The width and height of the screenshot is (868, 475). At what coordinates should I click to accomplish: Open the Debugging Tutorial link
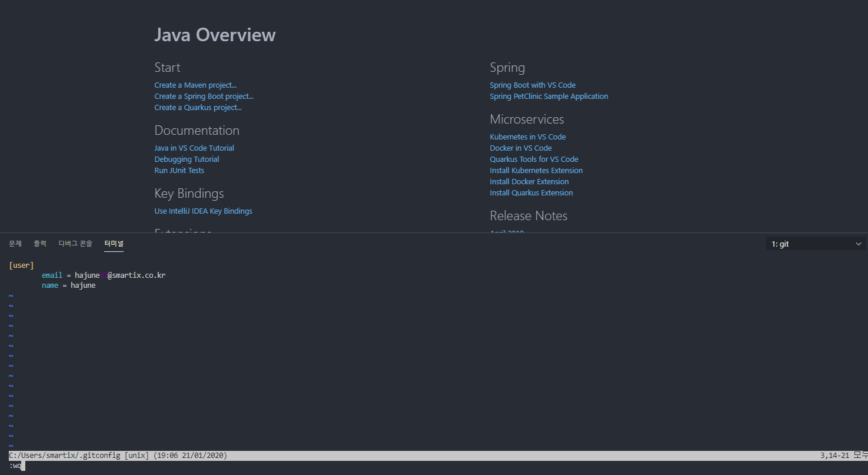click(187, 160)
